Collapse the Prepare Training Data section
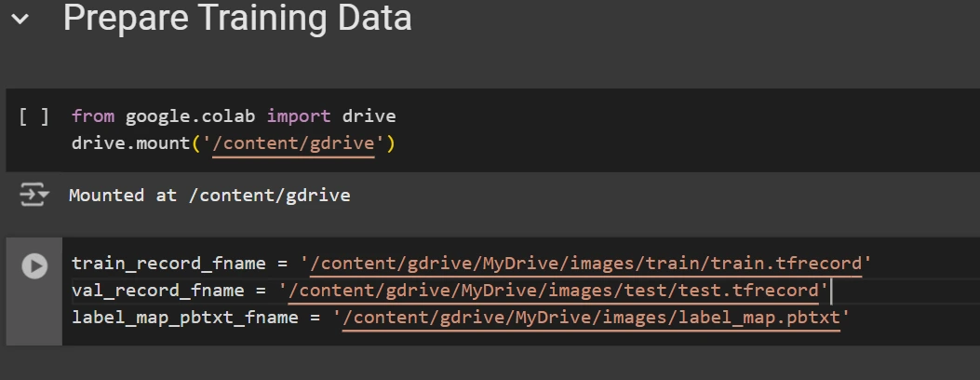This screenshot has height=380, width=980. pyautogui.click(x=20, y=19)
